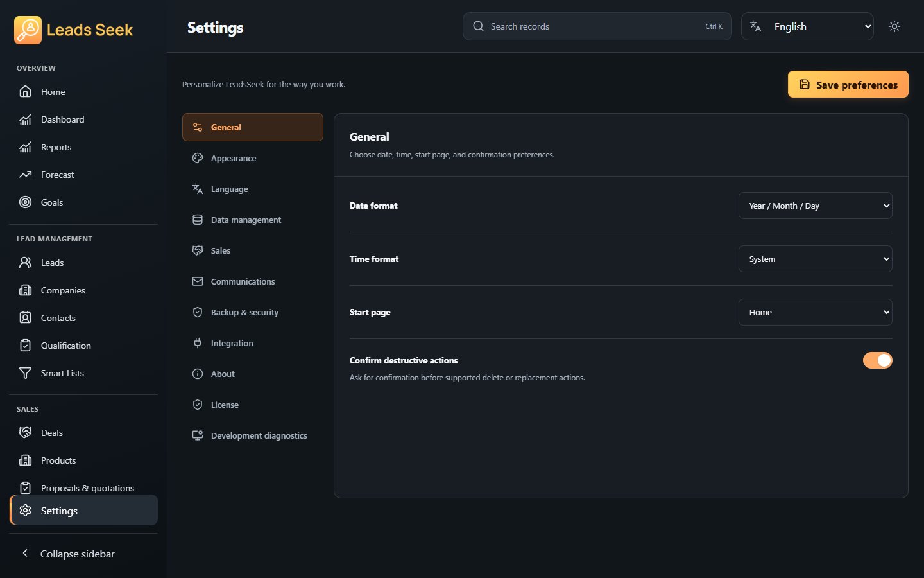Click the translate icon beside English
The image size is (924, 578).
(x=755, y=26)
